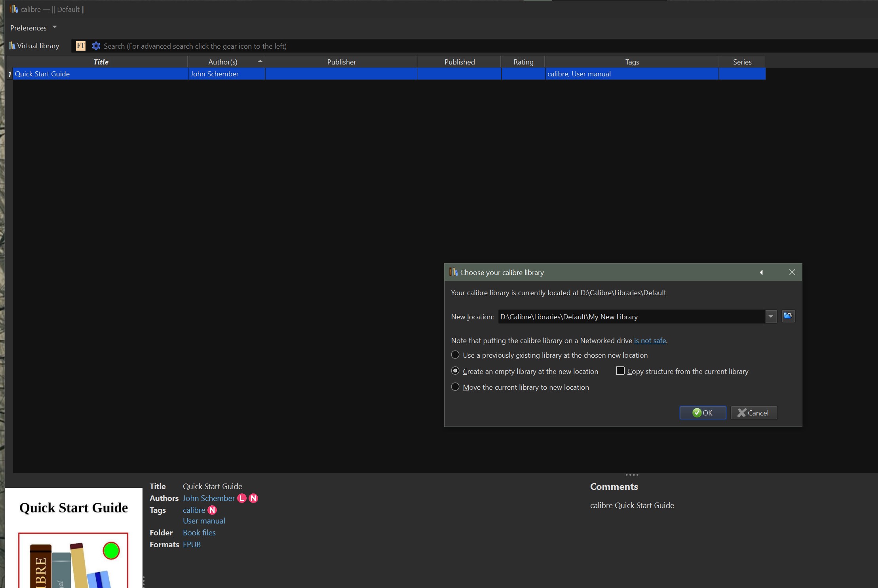This screenshot has height=588, width=878.
Task: Toggle sort arrow on Author(s) column
Action: [x=260, y=61]
